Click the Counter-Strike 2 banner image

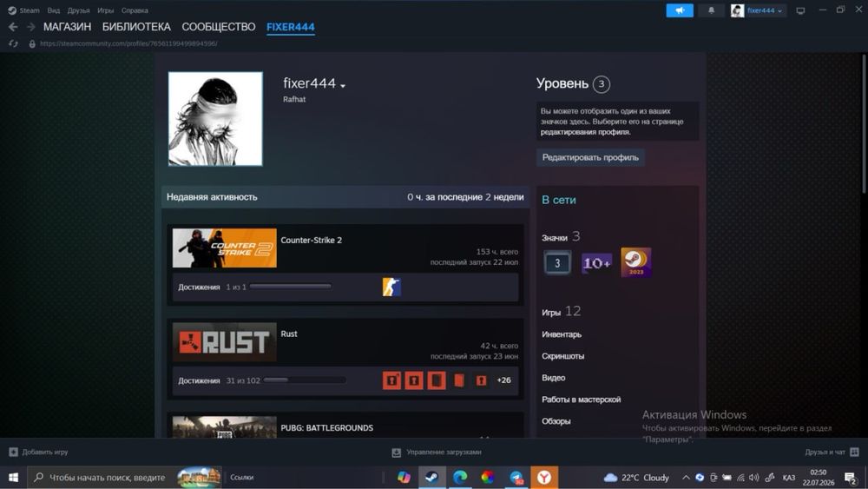pos(224,248)
